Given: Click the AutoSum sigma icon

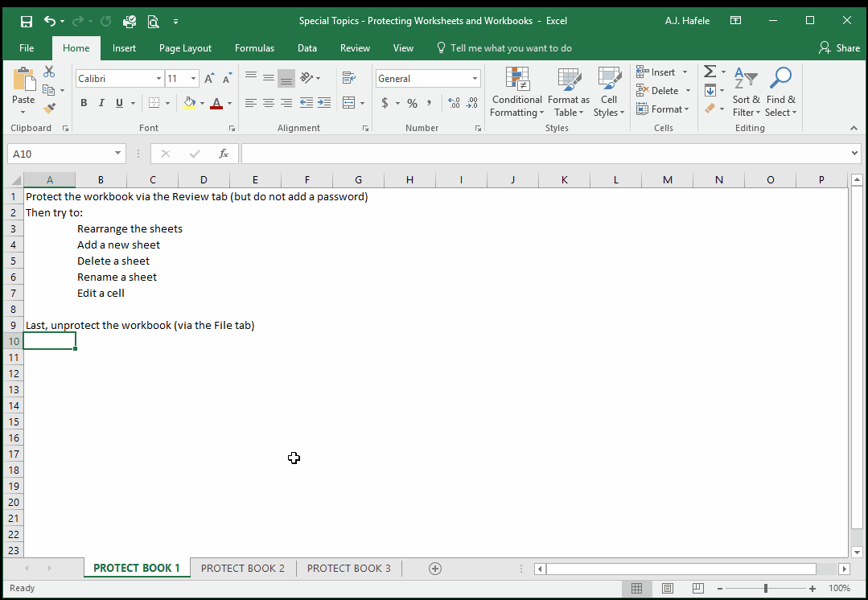Looking at the screenshot, I should point(710,72).
